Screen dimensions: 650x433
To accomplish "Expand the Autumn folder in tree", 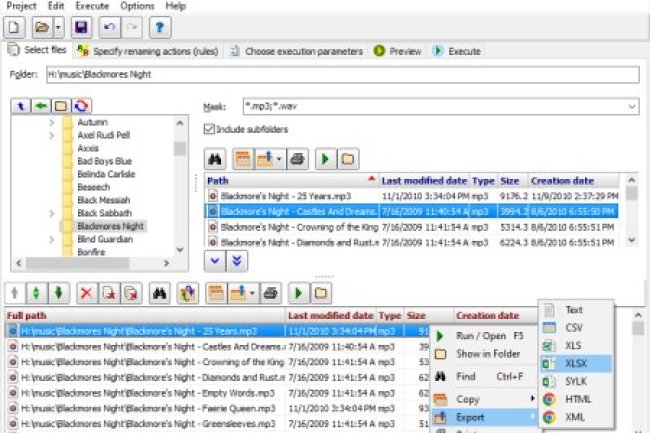I will [x=51, y=120].
